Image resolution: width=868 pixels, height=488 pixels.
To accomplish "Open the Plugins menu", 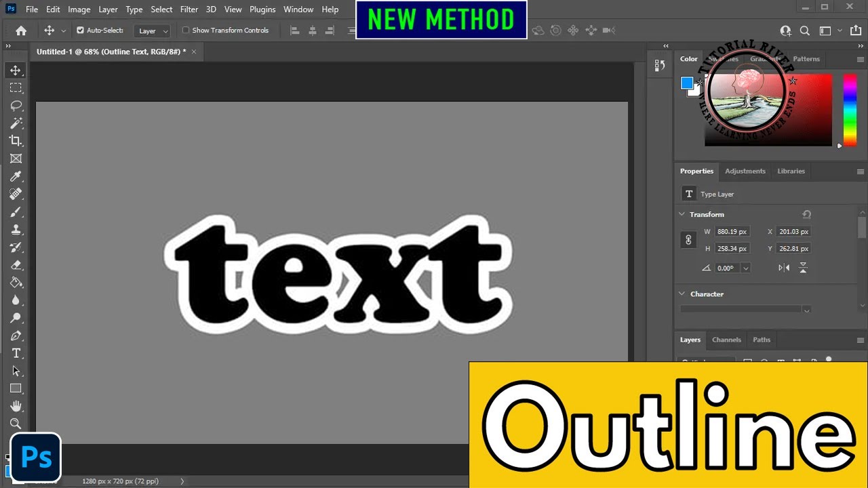I will coord(262,9).
